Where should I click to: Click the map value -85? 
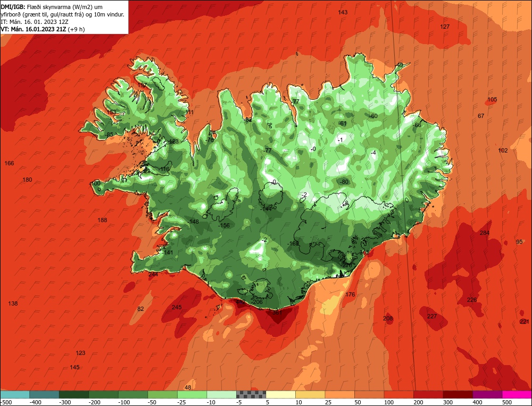109,134
